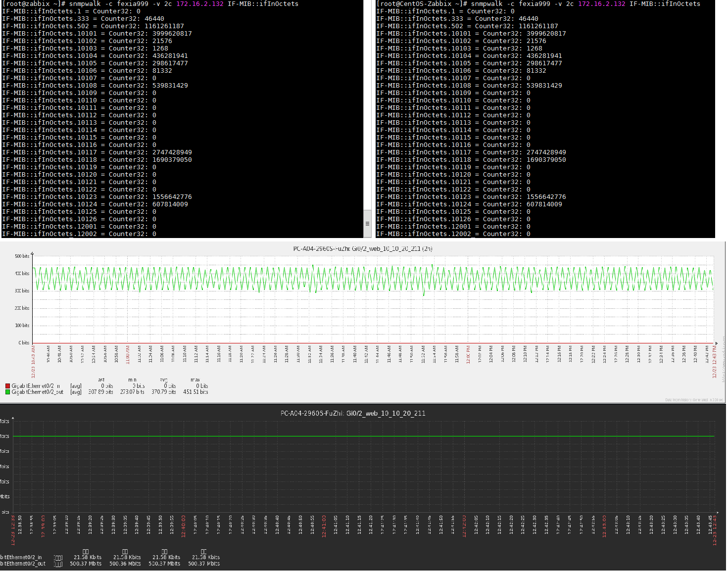Viewport: 728px width, 574px height.
Task: Click the green GigabitEthernet0/2_out legend square
Action: [7, 391]
